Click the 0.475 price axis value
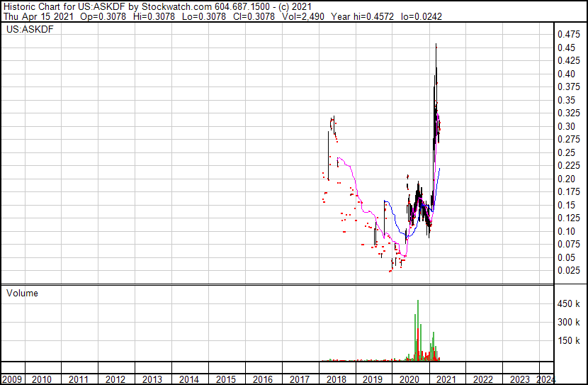The height and width of the screenshot is (385, 588). coord(569,35)
